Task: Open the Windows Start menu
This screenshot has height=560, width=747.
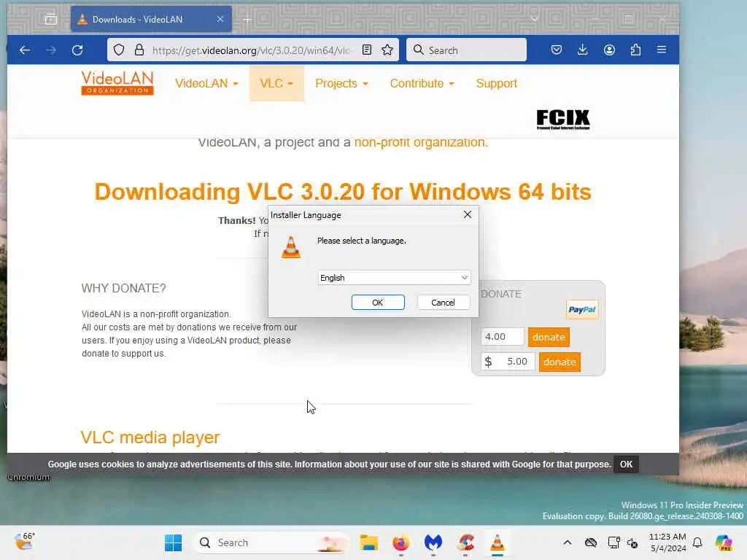Action: (173, 542)
